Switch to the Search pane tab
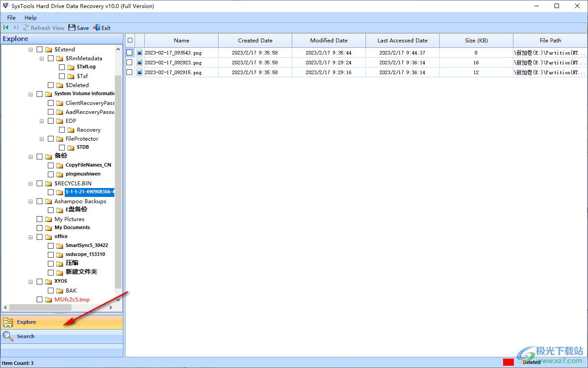588x368 pixels. click(62, 336)
